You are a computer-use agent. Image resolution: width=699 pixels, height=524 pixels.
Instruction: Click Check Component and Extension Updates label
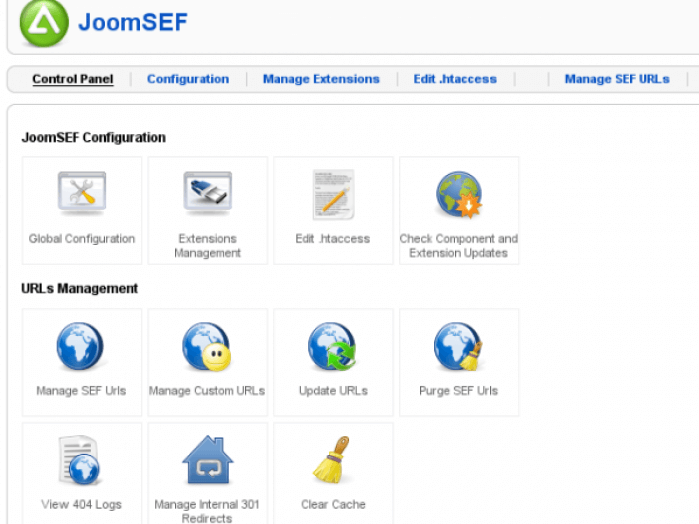459,246
